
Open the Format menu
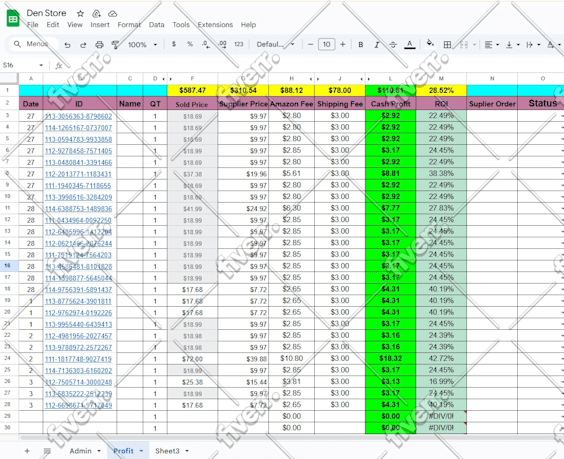tap(129, 25)
